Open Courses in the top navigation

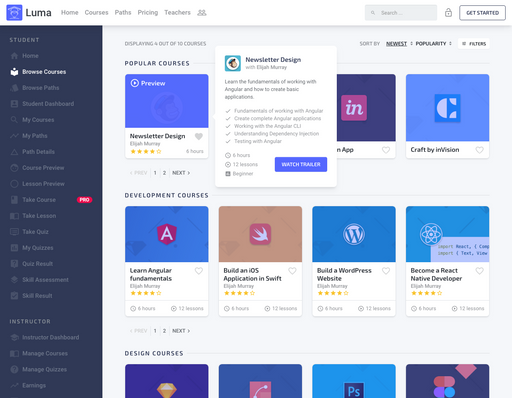coord(96,13)
